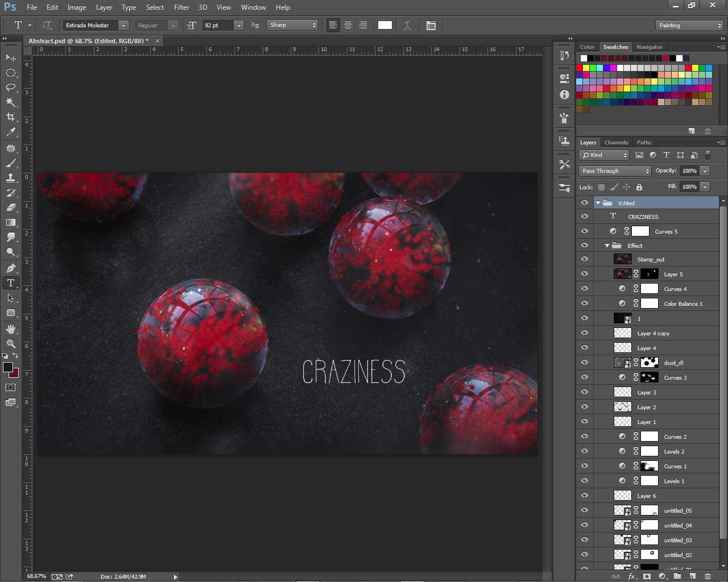Select the Elliptical Marquee tool
Viewport: 728px width, 582px height.
(x=11, y=73)
